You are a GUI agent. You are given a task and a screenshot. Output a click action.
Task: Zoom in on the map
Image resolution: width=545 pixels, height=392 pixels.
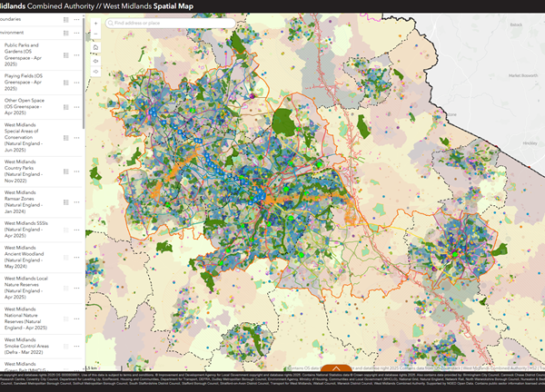pyautogui.click(x=95, y=21)
